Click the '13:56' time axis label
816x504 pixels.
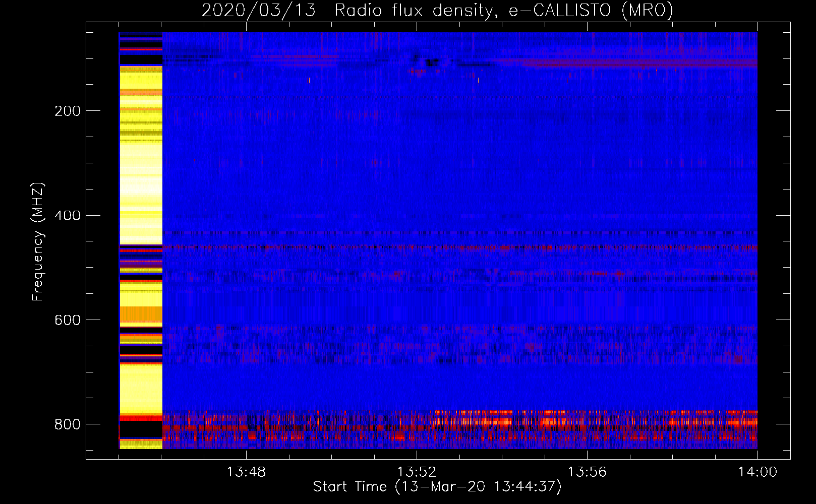click(x=587, y=472)
